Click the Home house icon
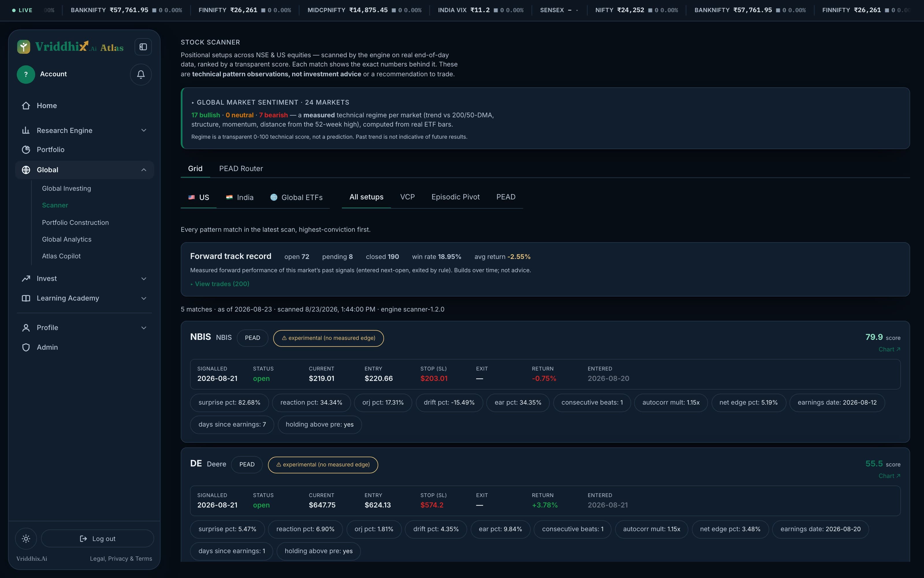 coord(26,105)
